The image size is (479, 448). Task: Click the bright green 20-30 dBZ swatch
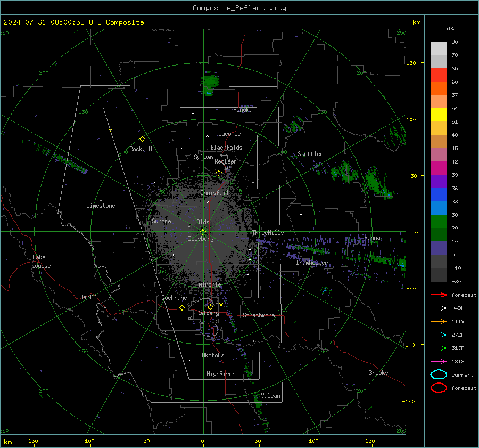(439, 222)
